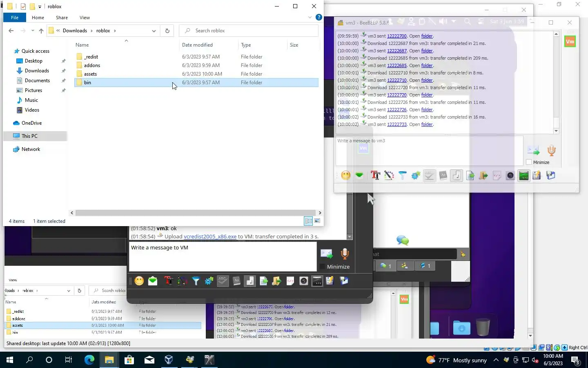Click send message icon in vm3 window
The image size is (588, 368).
pyautogui.click(x=533, y=150)
